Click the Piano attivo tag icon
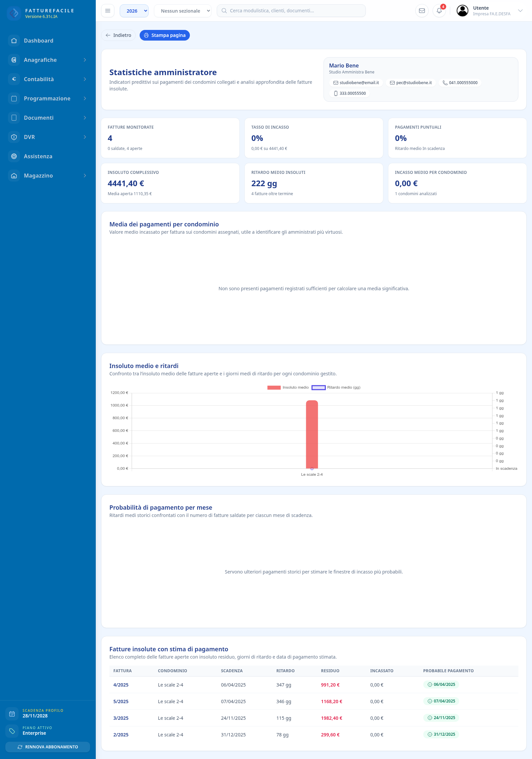Viewport: 532px width, 759px height. [12, 731]
